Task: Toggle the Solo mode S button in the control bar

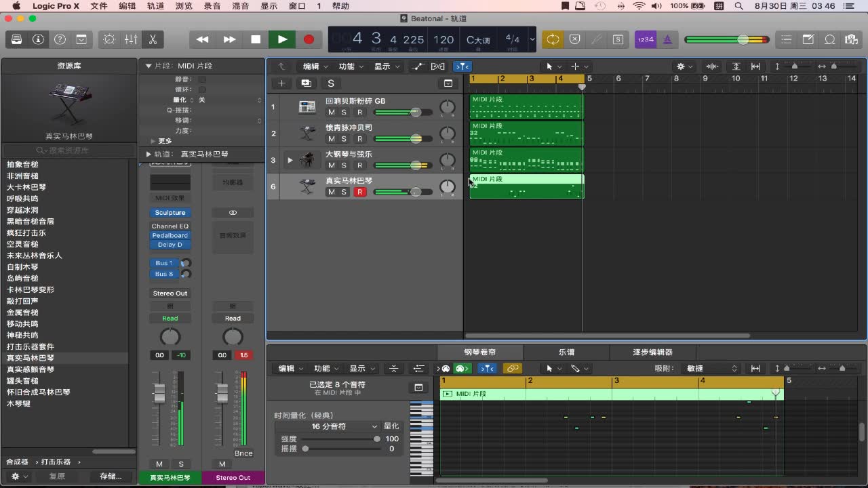Action: pos(618,39)
